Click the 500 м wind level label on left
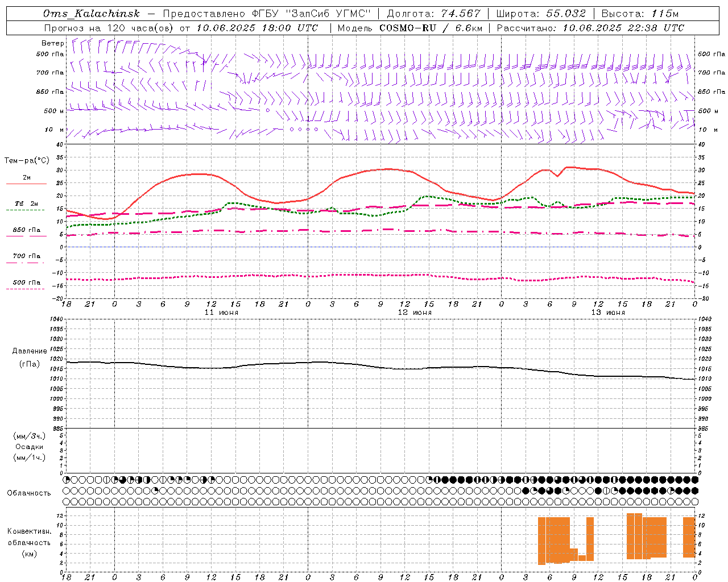The image size is (728, 582). point(54,111)
